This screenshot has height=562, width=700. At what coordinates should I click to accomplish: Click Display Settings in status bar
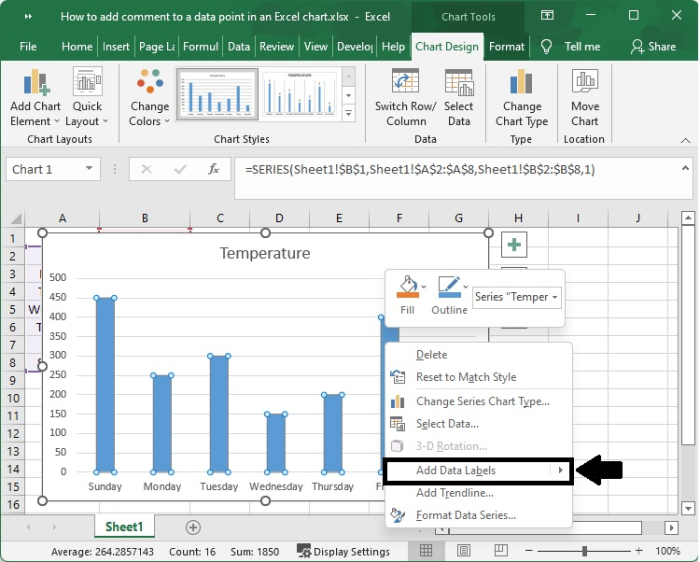pos(343,551)
